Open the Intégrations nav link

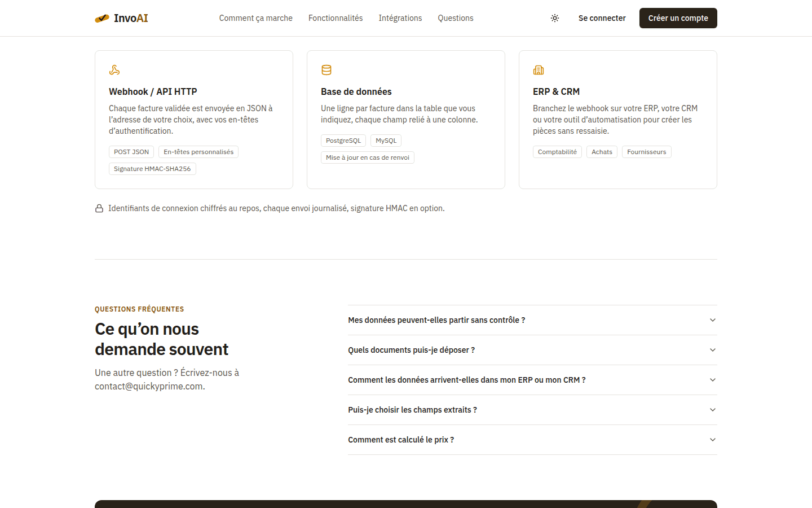pos(400,18)
